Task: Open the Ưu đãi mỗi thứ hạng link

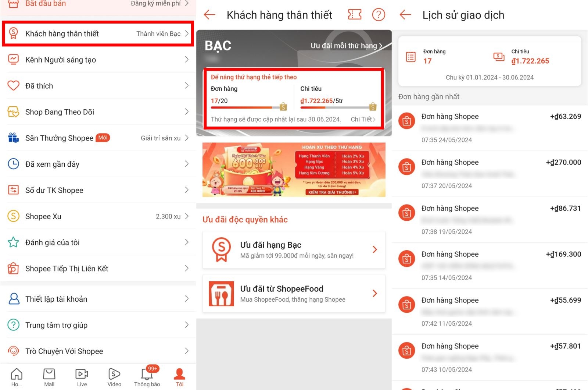Action: [x=347, y=46]
